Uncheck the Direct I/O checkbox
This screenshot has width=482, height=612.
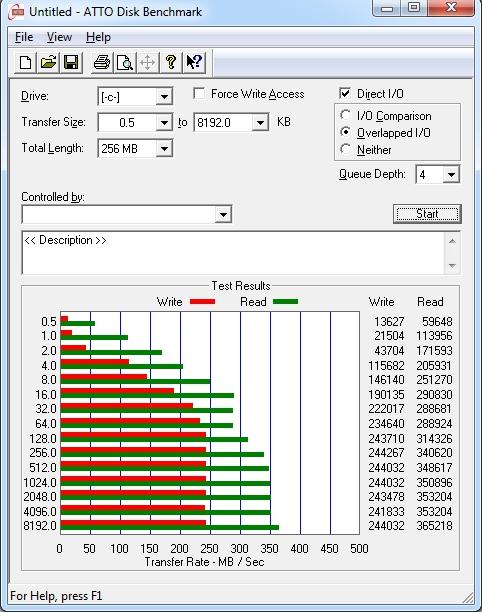click(x=345, y=94)
